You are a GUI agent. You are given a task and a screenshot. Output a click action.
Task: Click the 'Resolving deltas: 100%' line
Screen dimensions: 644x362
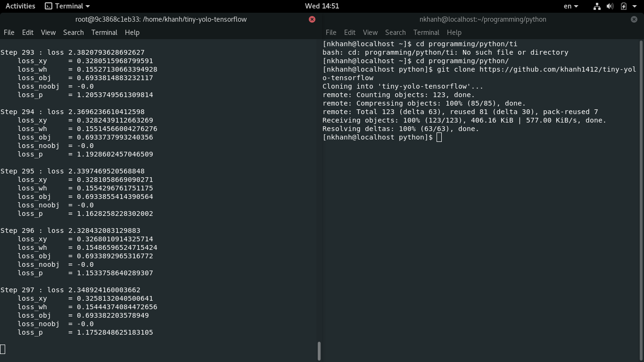[x=401, y=129]
